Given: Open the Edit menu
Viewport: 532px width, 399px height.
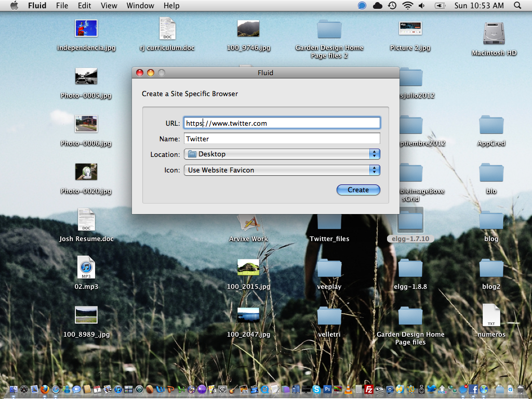Looking at the screenshot, I should click(x=84, y=5).
